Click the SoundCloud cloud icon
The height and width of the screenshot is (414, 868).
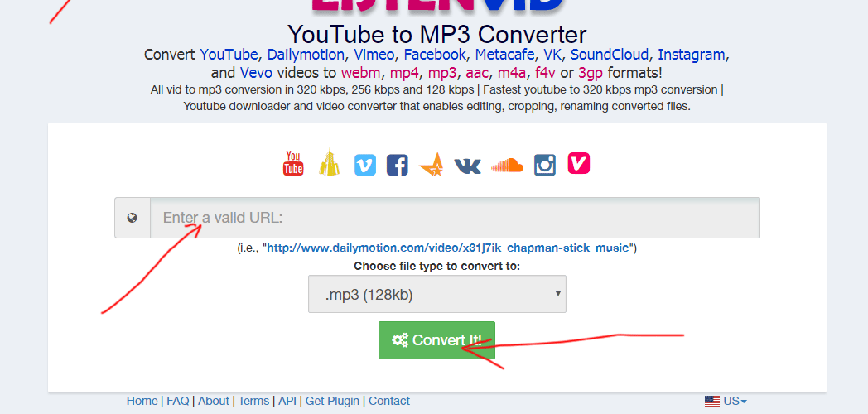click(507, 165)
